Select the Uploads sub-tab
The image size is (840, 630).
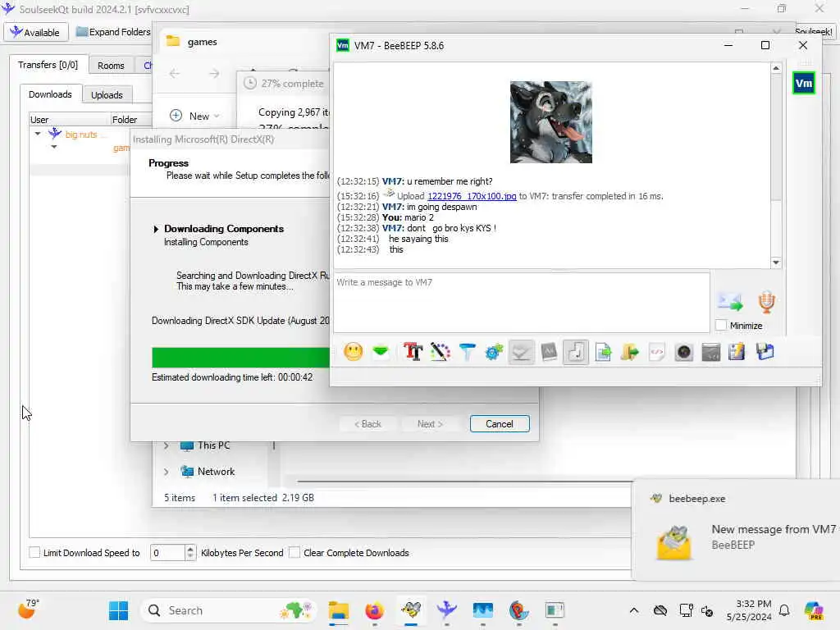pyautogui.click(x=107, y=95)
